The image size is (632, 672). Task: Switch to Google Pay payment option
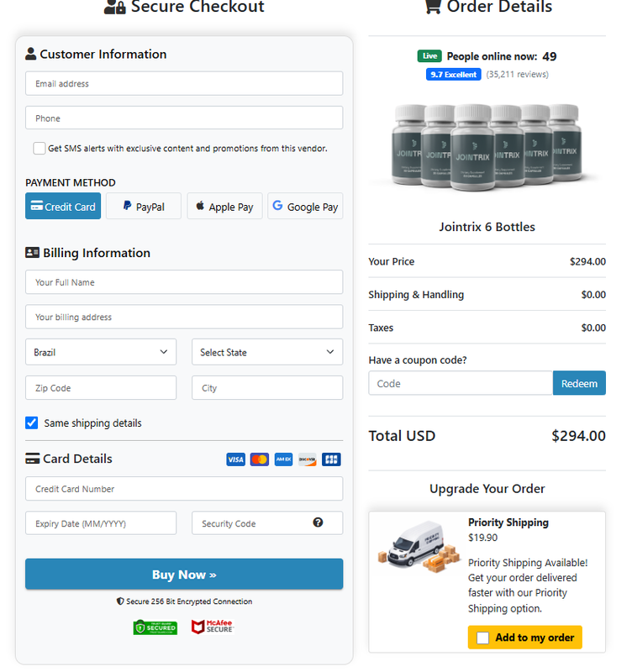(x=305, y=206)
